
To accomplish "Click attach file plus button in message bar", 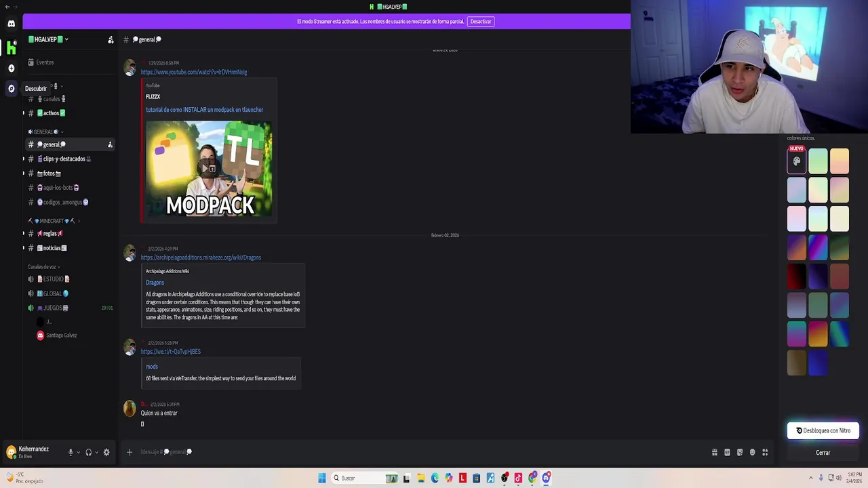I will tap(130, 452).
